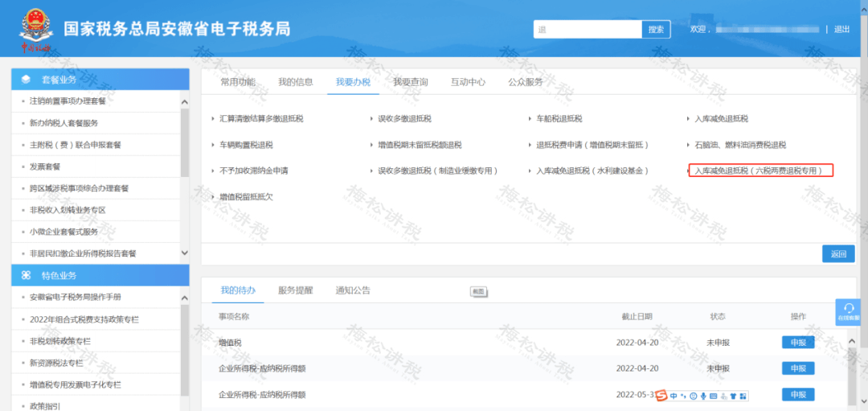
Task: Open the Sogou skin shirt icon
Action: (733, 396)
